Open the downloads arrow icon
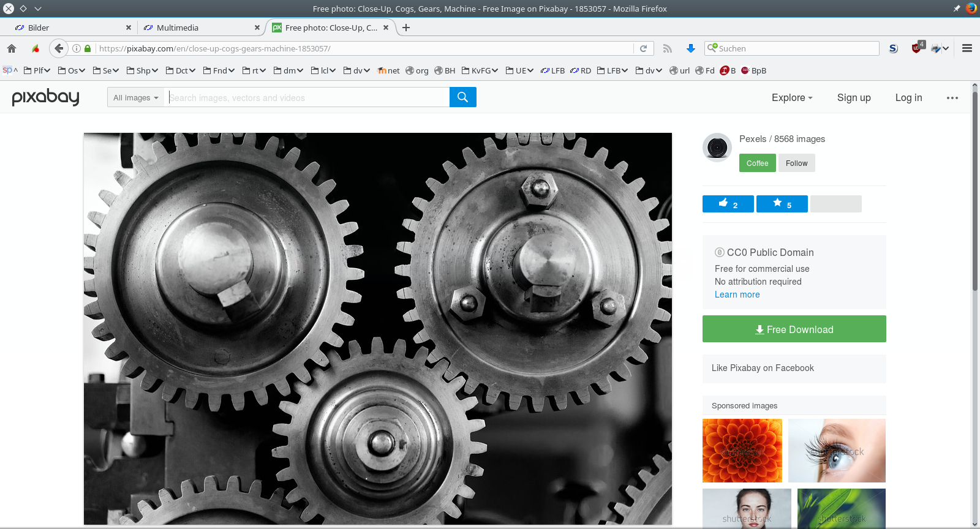Image resolution: width=980 pixels, height=529 pixels. pos(691,48)
